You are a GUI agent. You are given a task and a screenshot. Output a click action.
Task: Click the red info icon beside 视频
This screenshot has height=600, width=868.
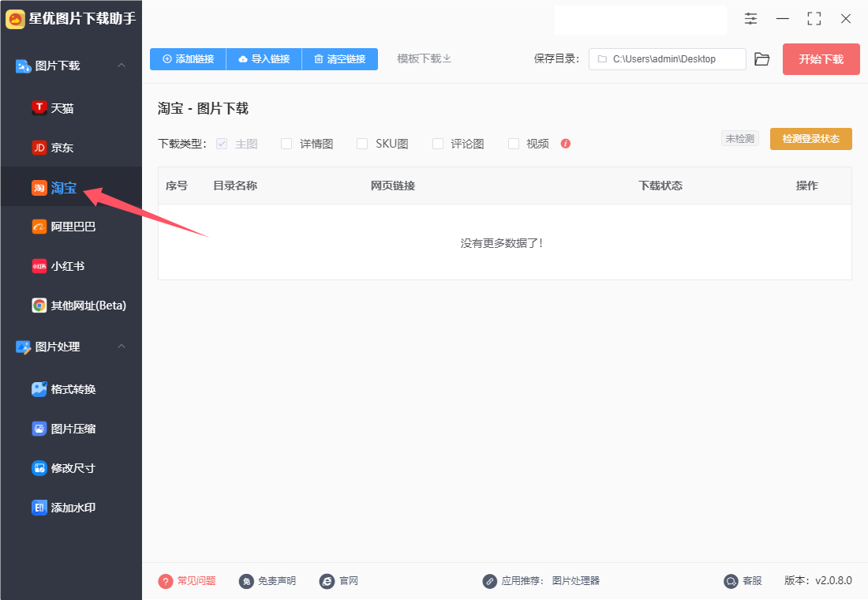pyautogui.click(x=565, y=144)
